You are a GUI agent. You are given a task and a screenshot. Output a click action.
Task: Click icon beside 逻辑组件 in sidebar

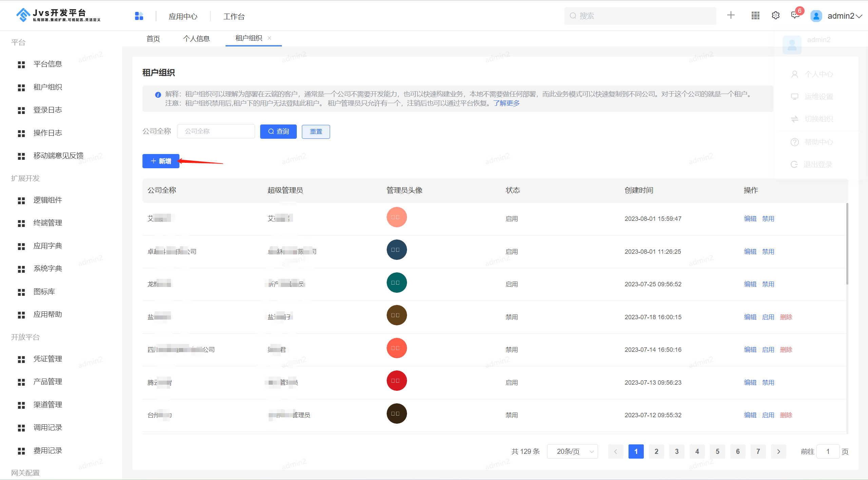pyautogui.click(x=21, y=200)
